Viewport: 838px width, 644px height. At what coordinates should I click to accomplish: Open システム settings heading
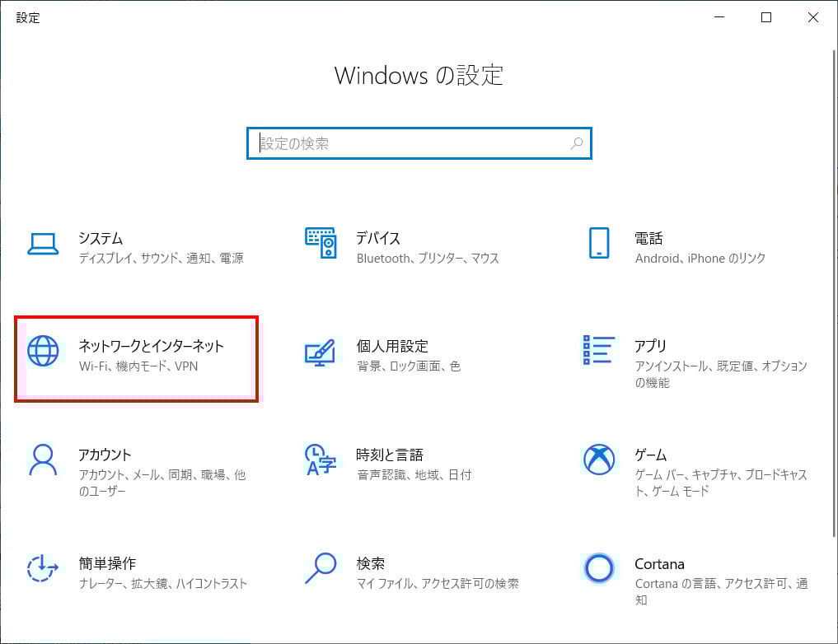(101, 238)
